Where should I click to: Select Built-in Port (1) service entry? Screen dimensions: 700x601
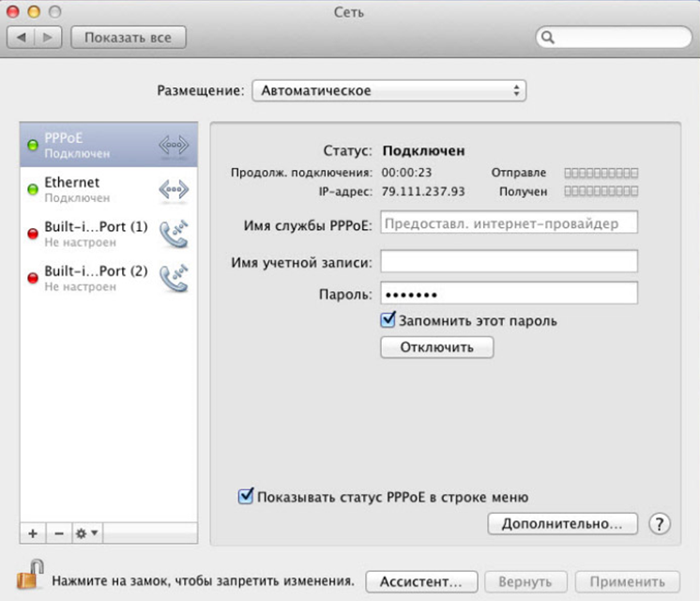(x=94, y=233)
